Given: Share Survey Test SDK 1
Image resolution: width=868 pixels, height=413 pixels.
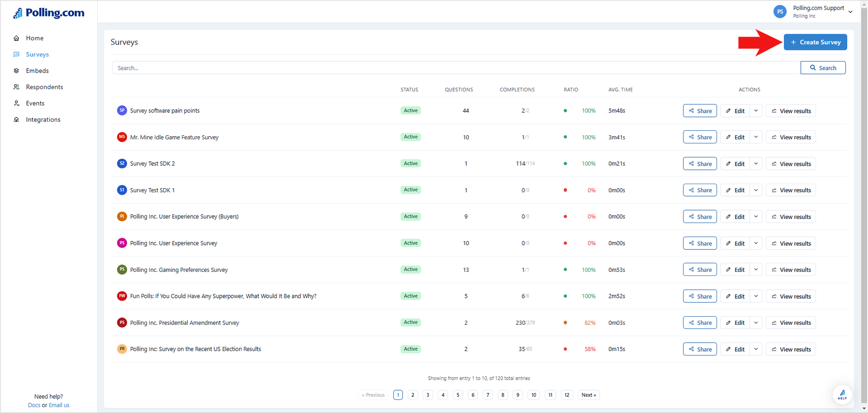Looking at the screenshot, I should (x=700, y=190).
